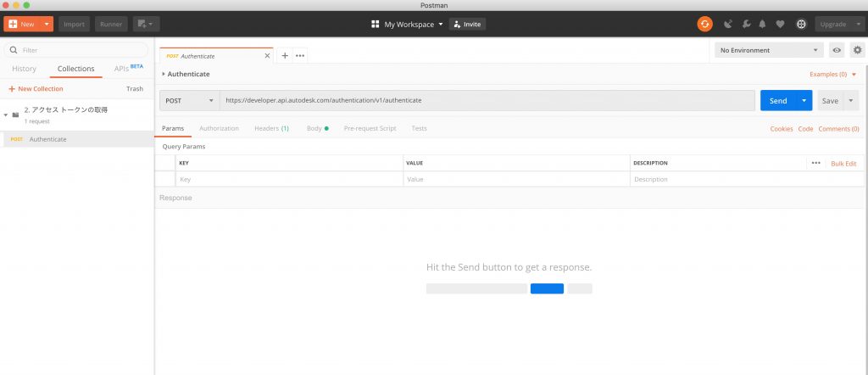This screenshot has width=868, height=375.
Task: Open the notifications bell icon
Action: [x=762, y=24]
